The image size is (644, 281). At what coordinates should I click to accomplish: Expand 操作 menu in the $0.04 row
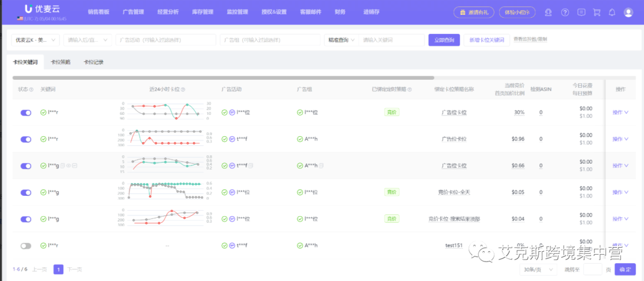(x=620, y=219)
